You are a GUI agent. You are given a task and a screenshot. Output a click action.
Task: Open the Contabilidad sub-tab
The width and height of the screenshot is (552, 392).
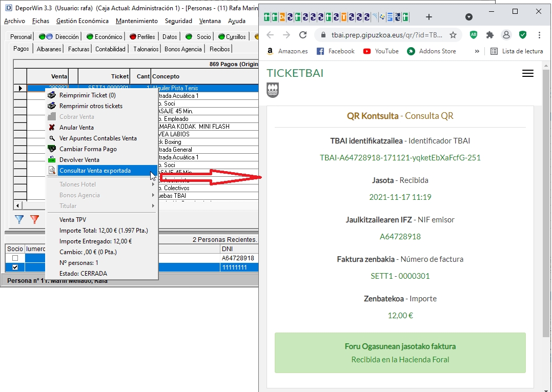pyautogui.click(x=110, y=49)
